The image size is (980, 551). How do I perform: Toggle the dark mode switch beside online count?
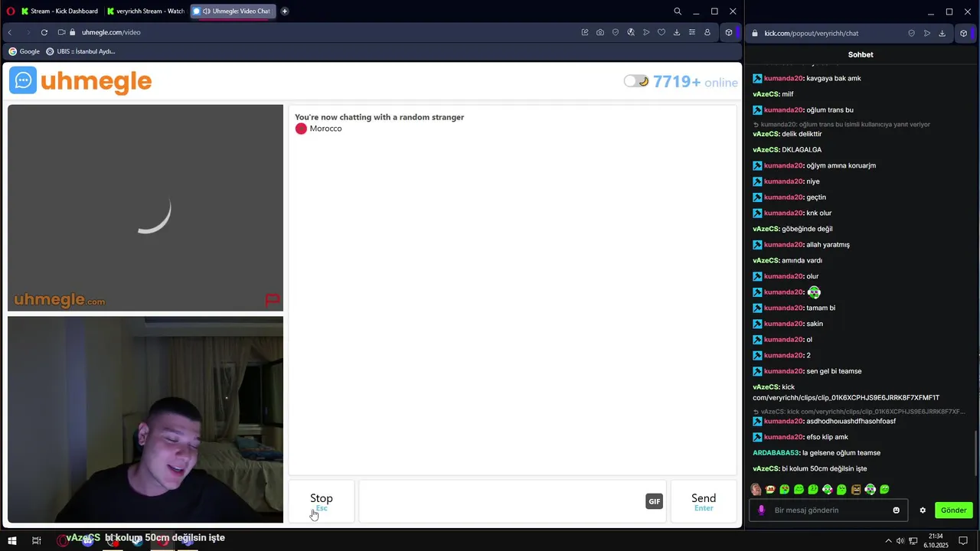[x=636, y=81]
